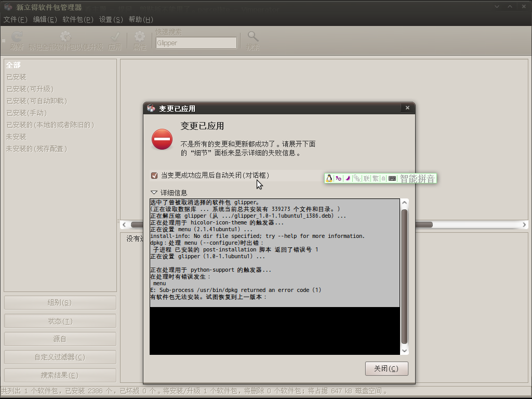Viewport: 532px width, 399px height.
Task: Toggle auto-close dialog after changes checkbox
Action: point(154,176)
